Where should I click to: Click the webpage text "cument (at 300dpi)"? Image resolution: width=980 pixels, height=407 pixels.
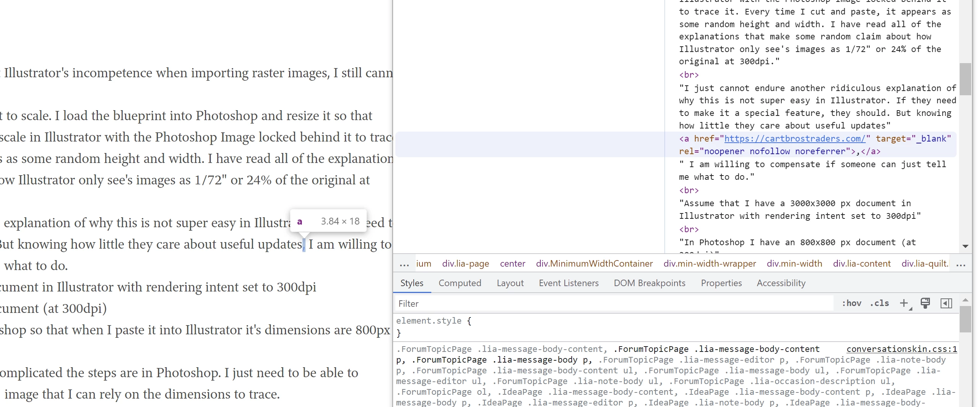(x=53, y=309)
